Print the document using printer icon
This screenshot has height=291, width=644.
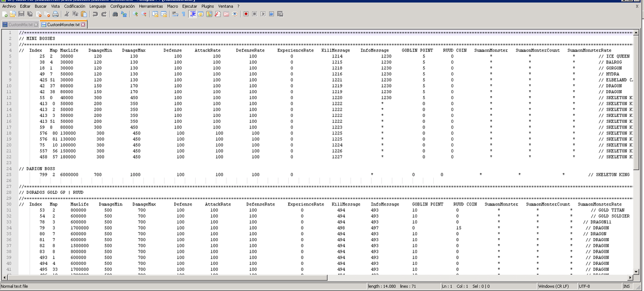coord(55,14)
